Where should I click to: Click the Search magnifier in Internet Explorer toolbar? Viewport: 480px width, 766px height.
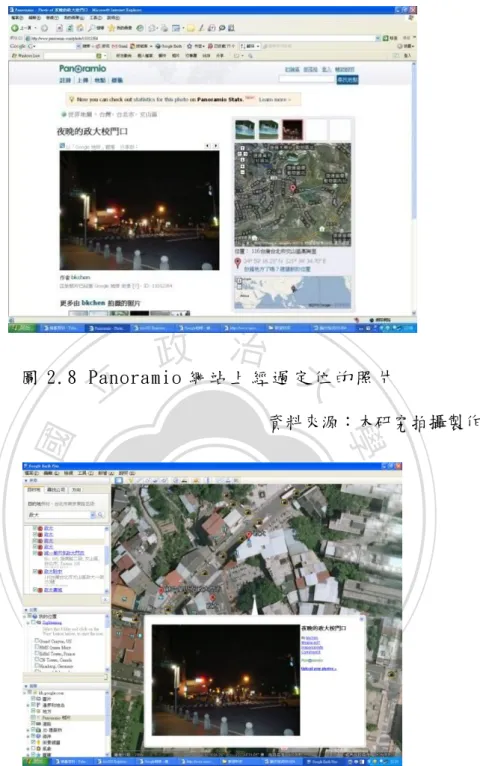tap(91, 28)
